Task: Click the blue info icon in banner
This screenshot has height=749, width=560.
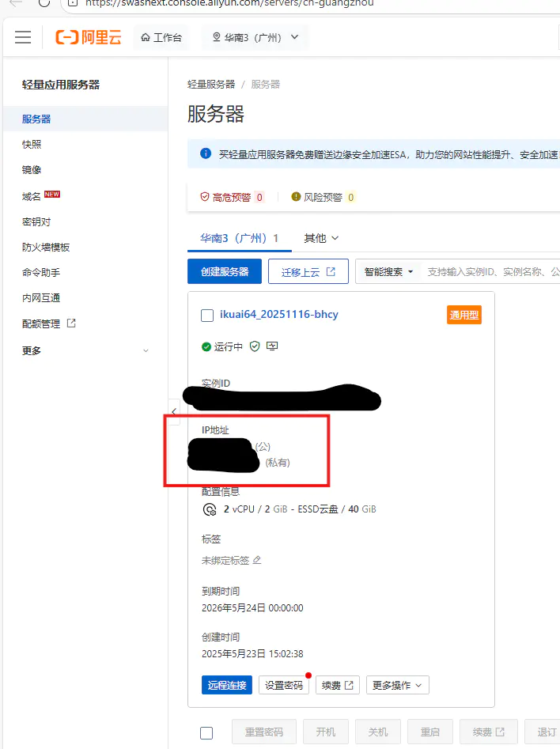Action: tap(206, 153)
